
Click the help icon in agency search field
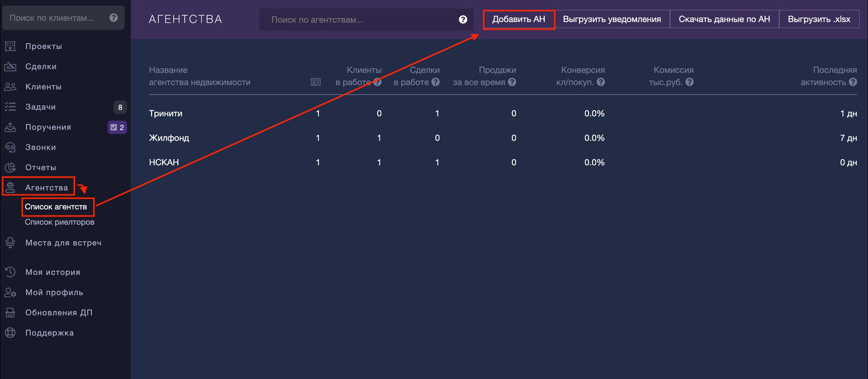tap(463, 19)
